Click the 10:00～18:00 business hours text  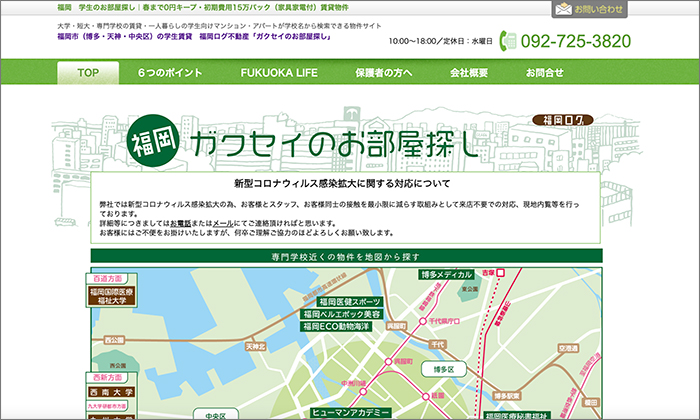pos(440,41)
